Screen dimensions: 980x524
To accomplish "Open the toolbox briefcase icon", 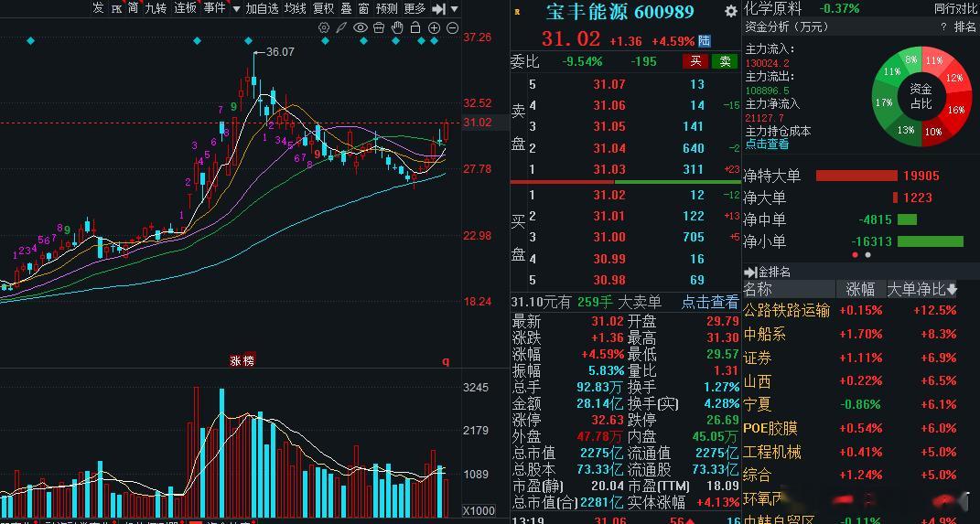I will [x=379, y=27].
